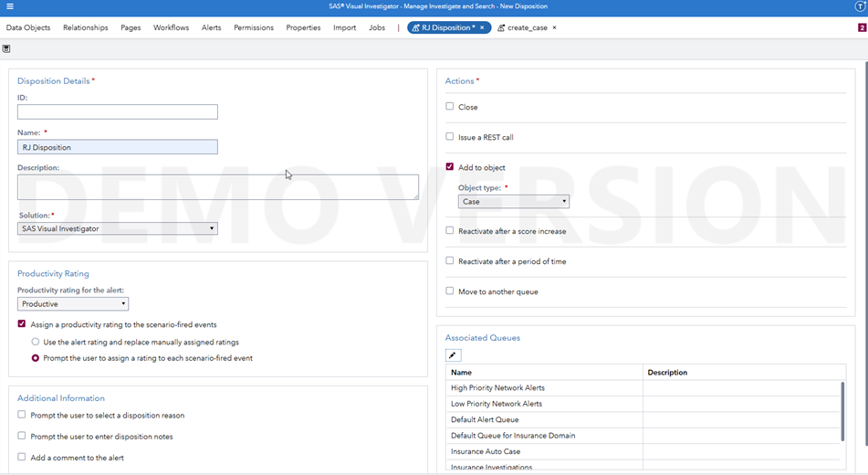Select the High Priority Network Alerts row

pyautogui.click(x=643, y=387)
